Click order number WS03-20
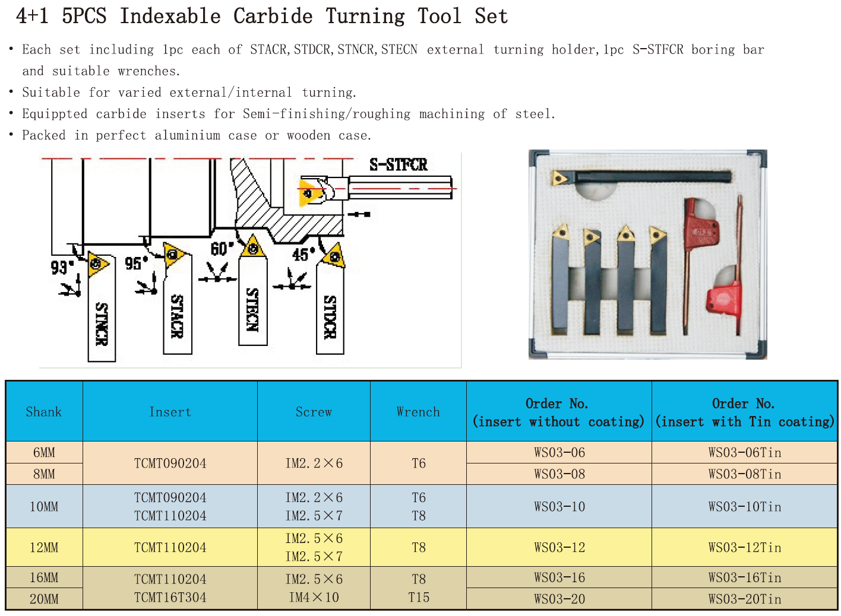The image size is (841, 616). [x=559, y=599]
